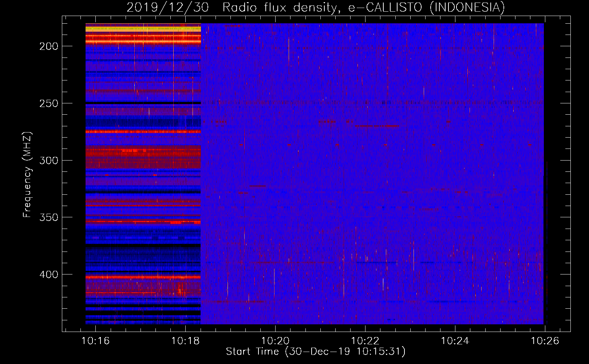Screen dimensions: 589x364
Task: Click the "Frequency (MHZ)" axis label
Action: click(x=27, y=175)
